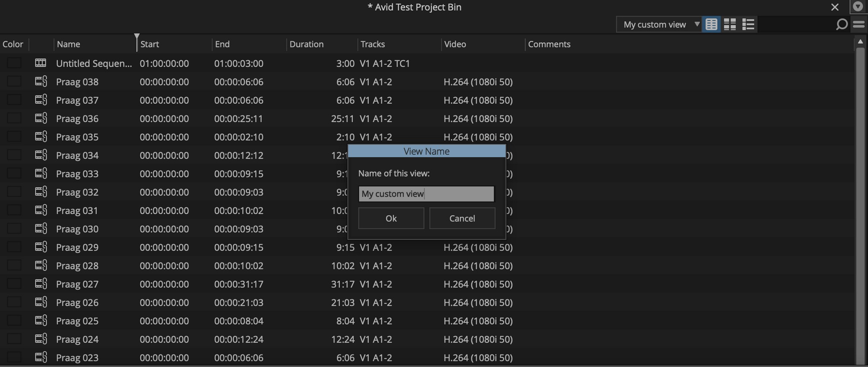Viewport: 868px width, 367px height.
Task: Click the Untitled Sequence icon
Action: tap(41, 63)
